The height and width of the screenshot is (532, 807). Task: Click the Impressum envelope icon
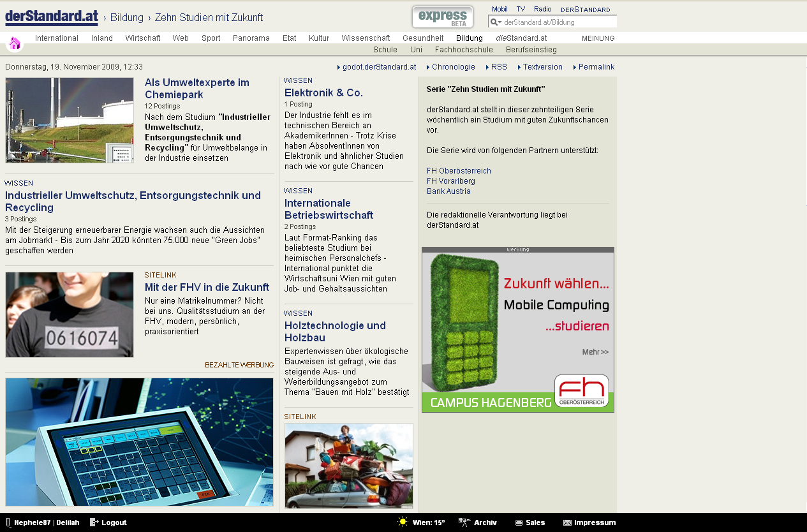tap(567, 522)
